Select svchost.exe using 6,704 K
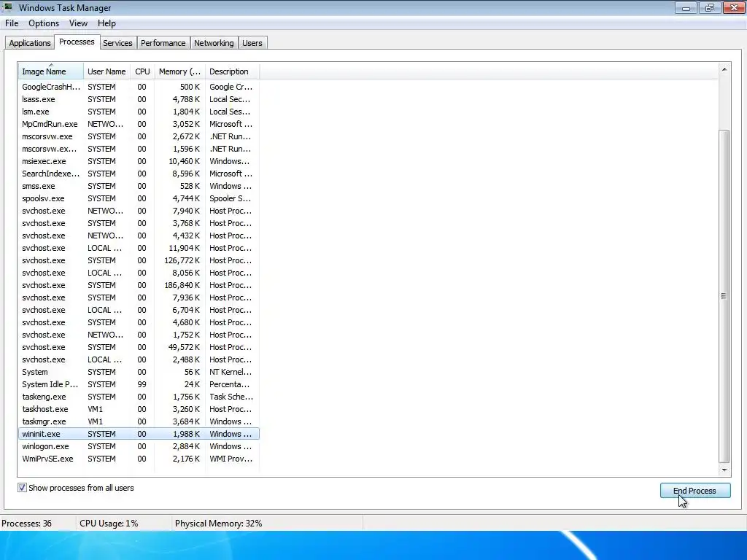The width and height of the screenshot is (747, 560). pos(139,309)
